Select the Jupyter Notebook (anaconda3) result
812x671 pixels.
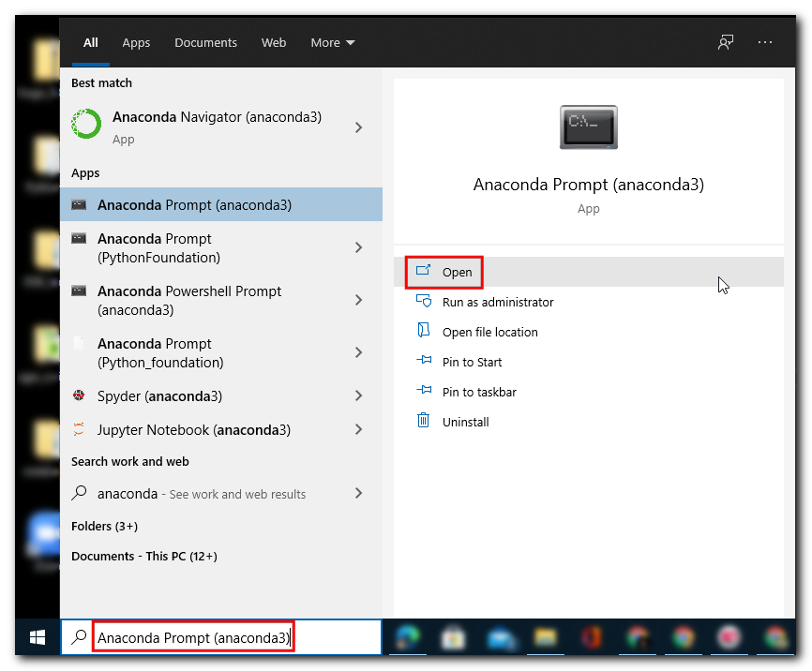pyautogui.click(x=221, y=429)
